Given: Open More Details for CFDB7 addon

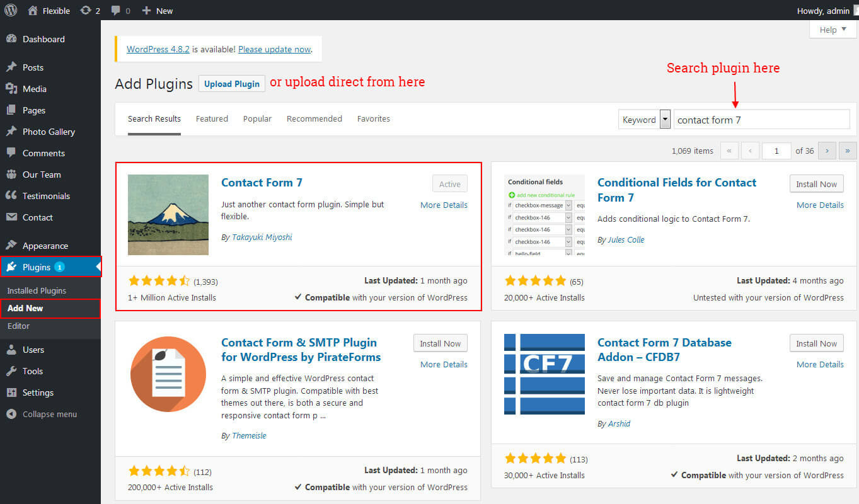Looking at the screenshot, I should [820, 364].
